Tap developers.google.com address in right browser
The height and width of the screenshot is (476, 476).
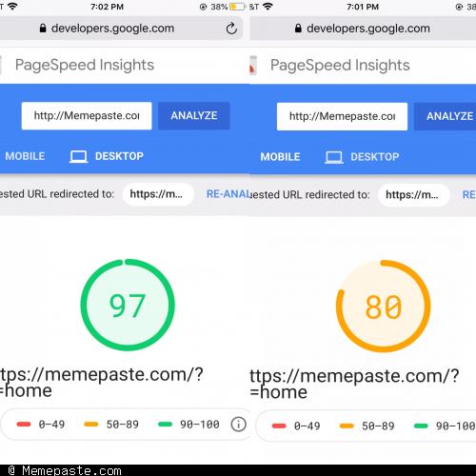[x=368, y=29]
